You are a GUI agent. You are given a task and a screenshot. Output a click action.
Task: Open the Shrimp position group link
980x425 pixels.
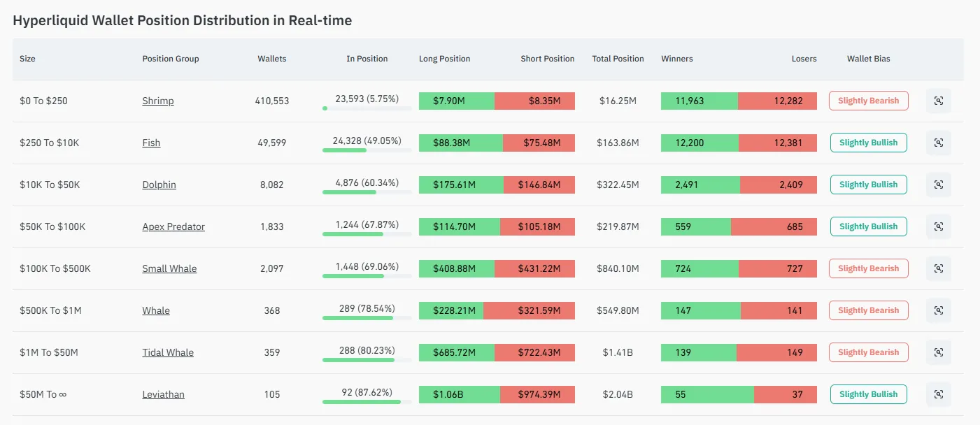[158, 101]
